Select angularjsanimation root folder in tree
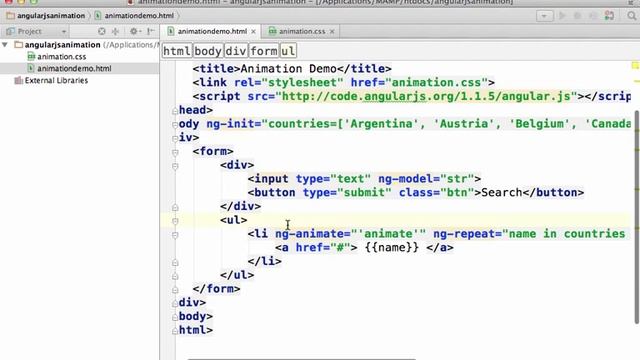 tap(62, 45)
